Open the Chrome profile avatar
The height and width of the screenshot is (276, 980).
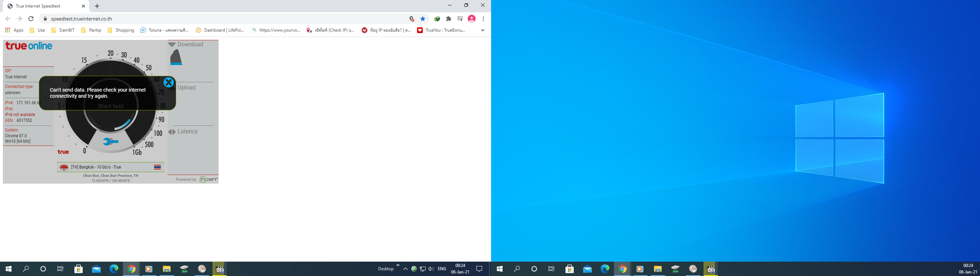point(472,19)
